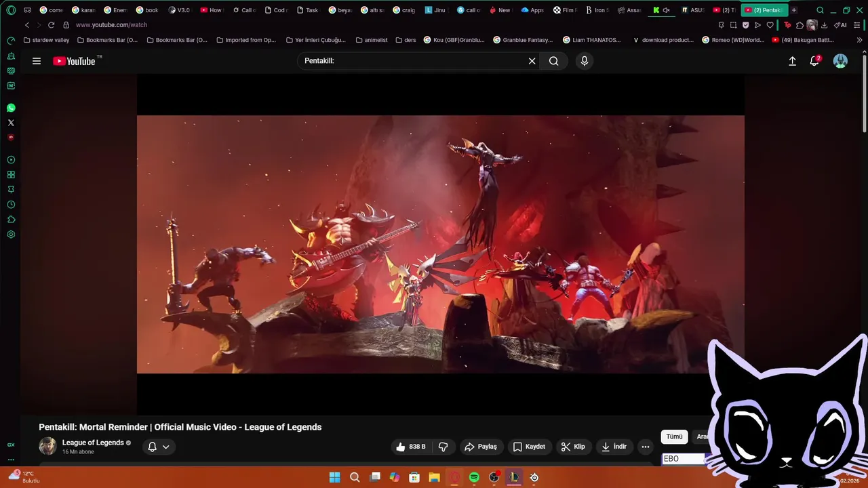Open the League of Legends channel avatar
The width and height of the screenshot is (868, 488).
coord(47,447)
